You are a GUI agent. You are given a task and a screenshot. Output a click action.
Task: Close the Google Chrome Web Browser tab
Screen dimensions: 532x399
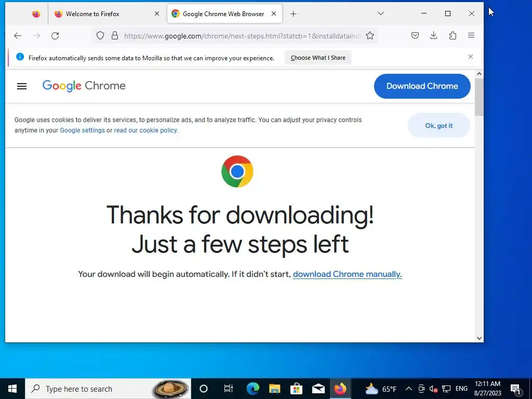click(274, 14)
